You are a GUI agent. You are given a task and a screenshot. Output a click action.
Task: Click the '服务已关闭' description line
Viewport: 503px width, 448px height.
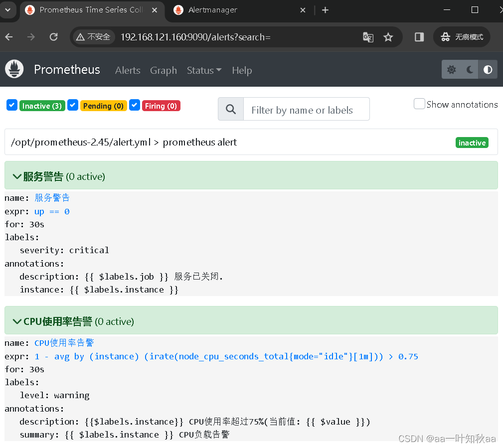[x=121, y=277]
